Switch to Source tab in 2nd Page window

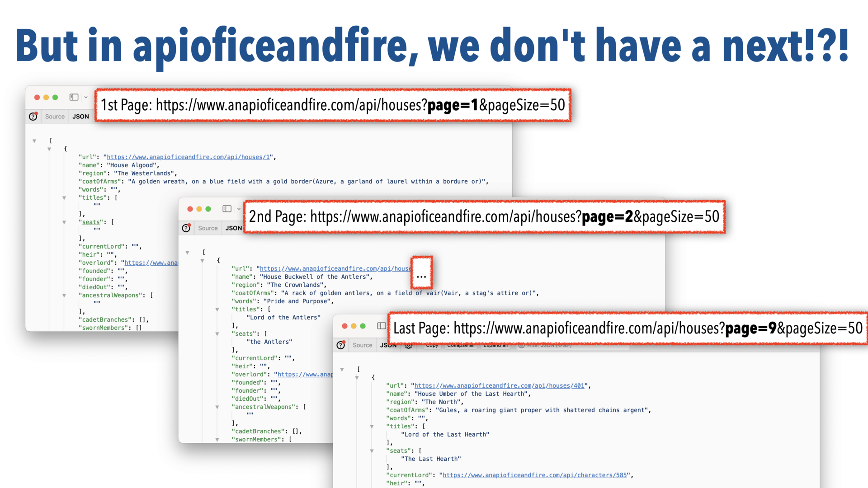pyautogui.click(x=208, y=228)
